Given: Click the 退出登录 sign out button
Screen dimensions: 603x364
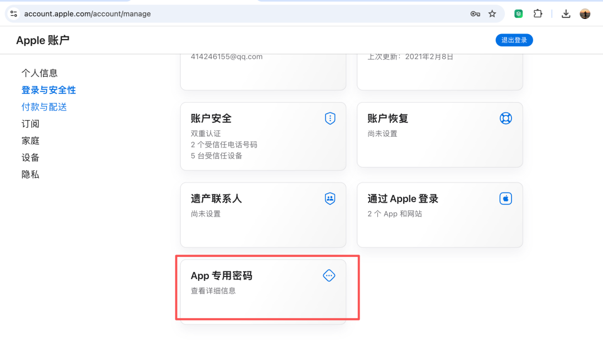Looking at the screenshot, I should [514, 40].
